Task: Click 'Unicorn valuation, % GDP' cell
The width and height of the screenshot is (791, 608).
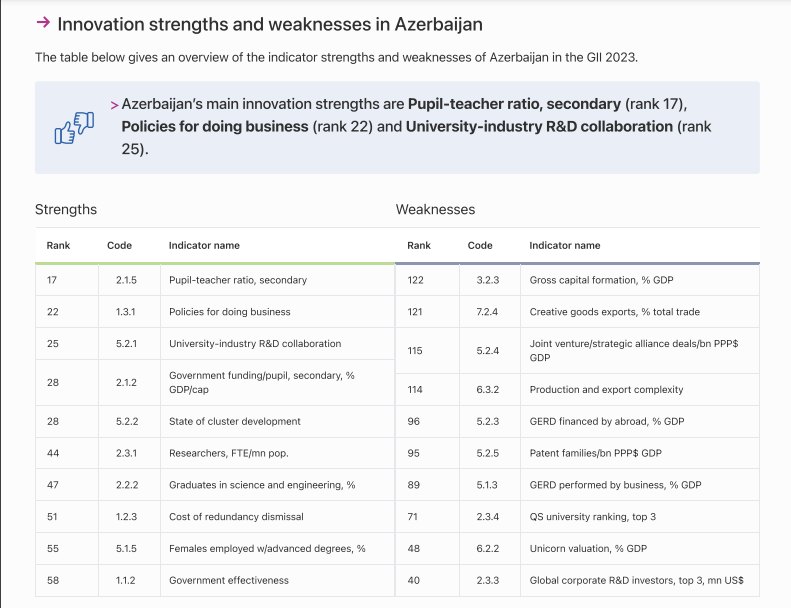Action: click(x=588, y=548)
